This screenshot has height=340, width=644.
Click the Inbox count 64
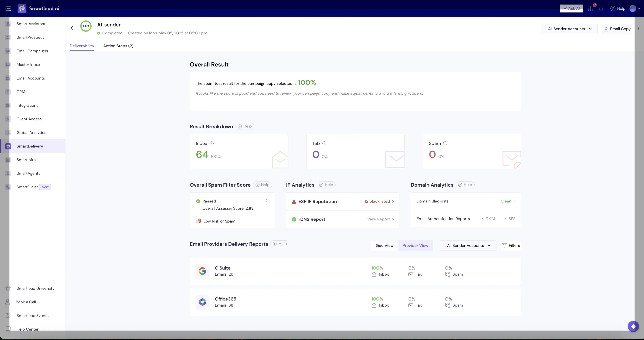tap(202, 155)
